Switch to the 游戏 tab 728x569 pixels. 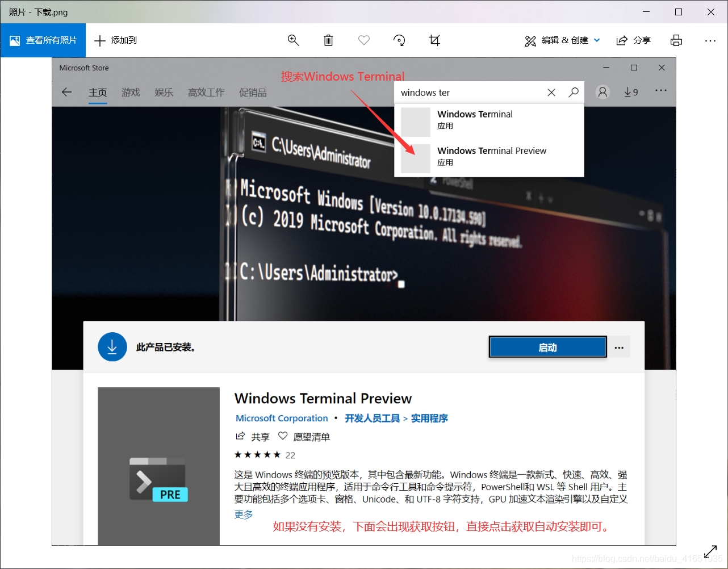pyautogui.click(x=131, y=93)
